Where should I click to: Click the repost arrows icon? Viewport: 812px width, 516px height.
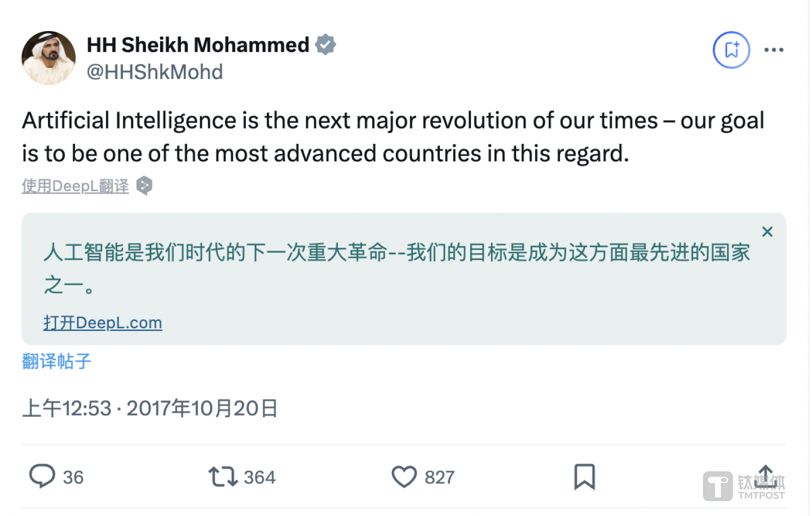(x=223, y=477)
